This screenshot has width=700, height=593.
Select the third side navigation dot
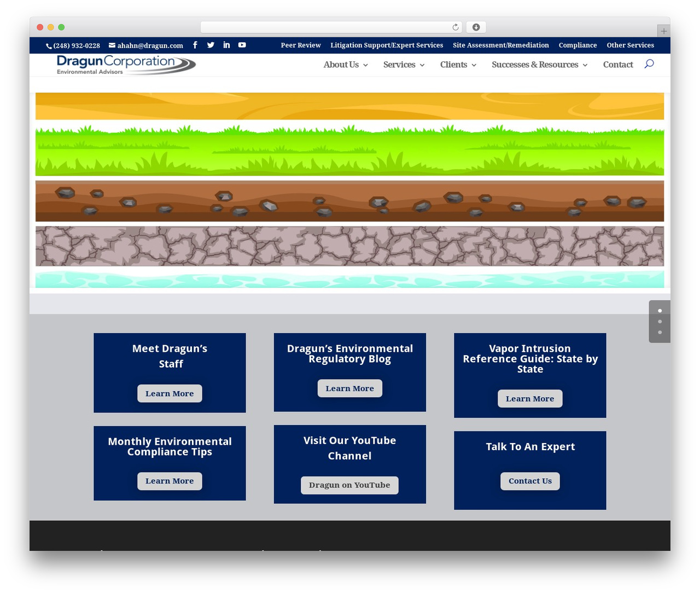(x=660, y=333)
